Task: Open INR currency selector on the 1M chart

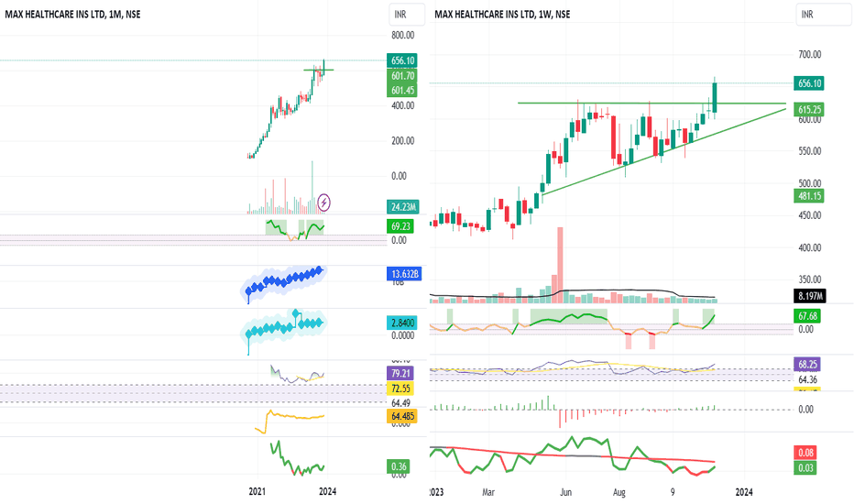Action: click(407, 15)
